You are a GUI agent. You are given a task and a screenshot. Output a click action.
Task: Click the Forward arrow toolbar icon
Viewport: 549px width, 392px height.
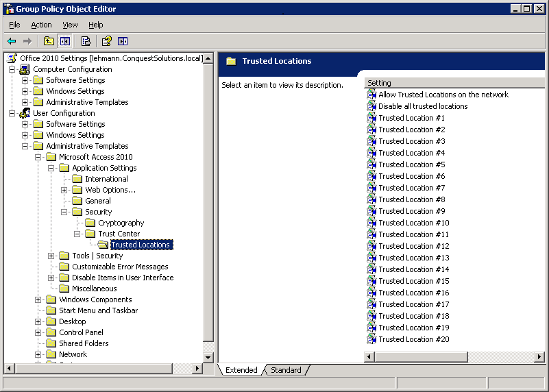(27, 41)
